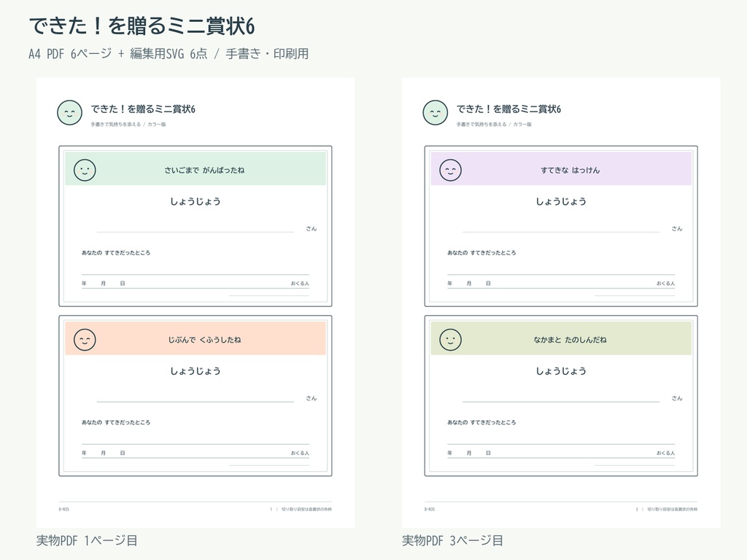Viewport: 747px width, 560px height.
Task: Click 年 月 日 date row in がんばったね certificate
Action: 104,284
